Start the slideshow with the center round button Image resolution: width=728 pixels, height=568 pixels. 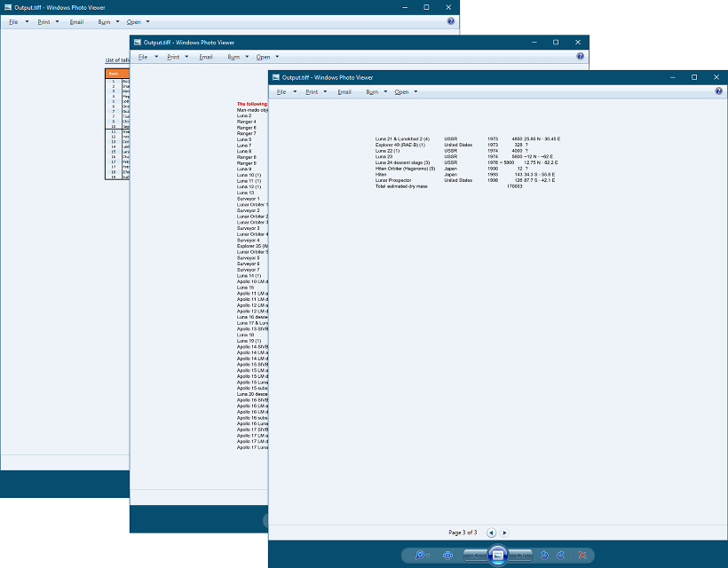tap(497, 555)
